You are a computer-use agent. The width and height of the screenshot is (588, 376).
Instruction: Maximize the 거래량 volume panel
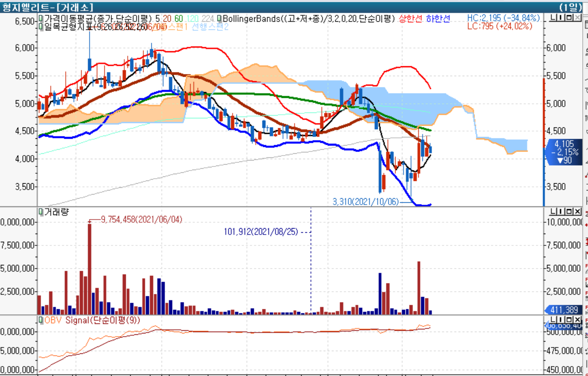(569, 211)
